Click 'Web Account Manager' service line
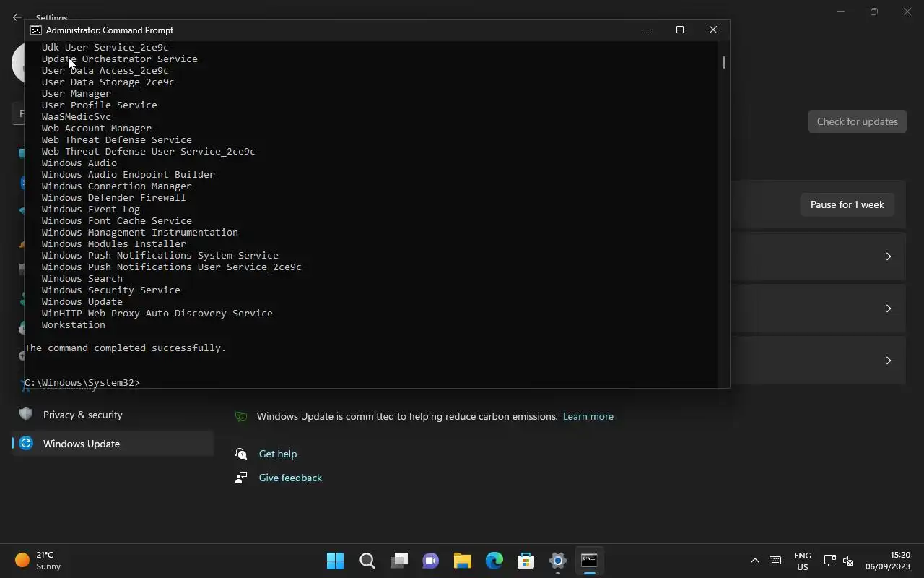Viewport: 924px width, 578px height. click(96, 128)
